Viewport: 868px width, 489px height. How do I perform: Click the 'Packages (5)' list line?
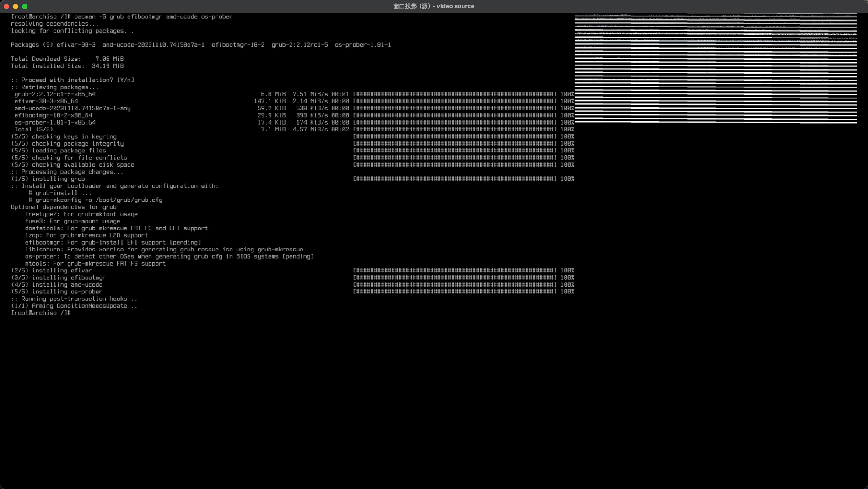(201, 45)
